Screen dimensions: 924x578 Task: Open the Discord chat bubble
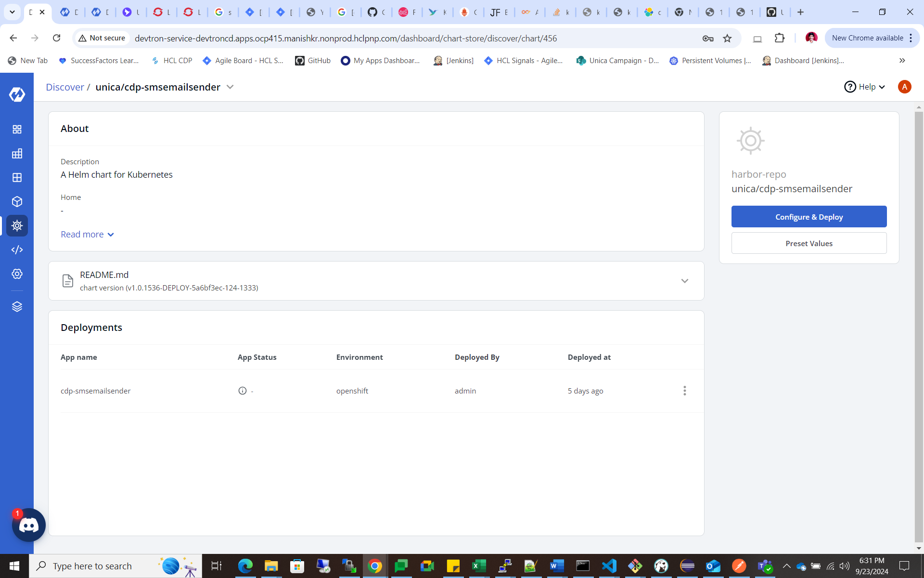tap(29, 525)
